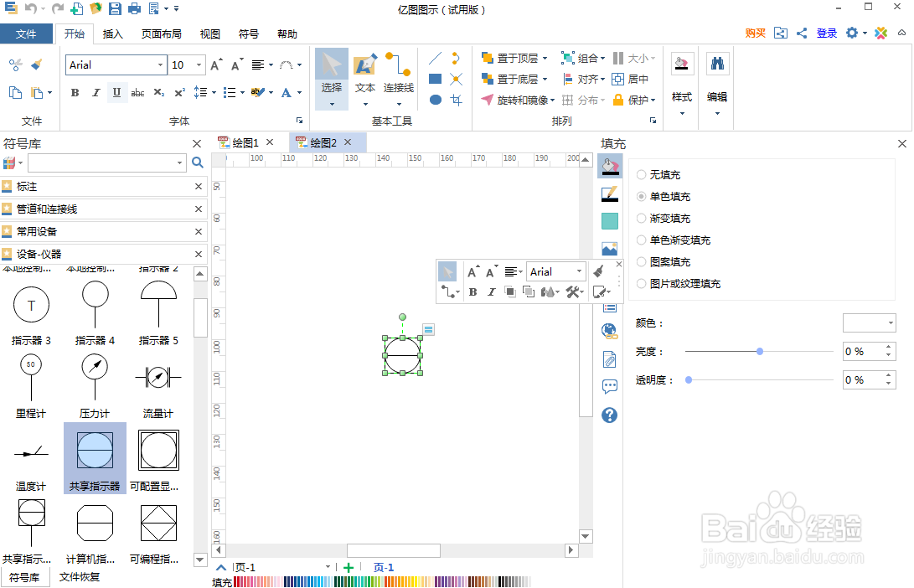Toggle bold formatting in font group

pos(75,93)
